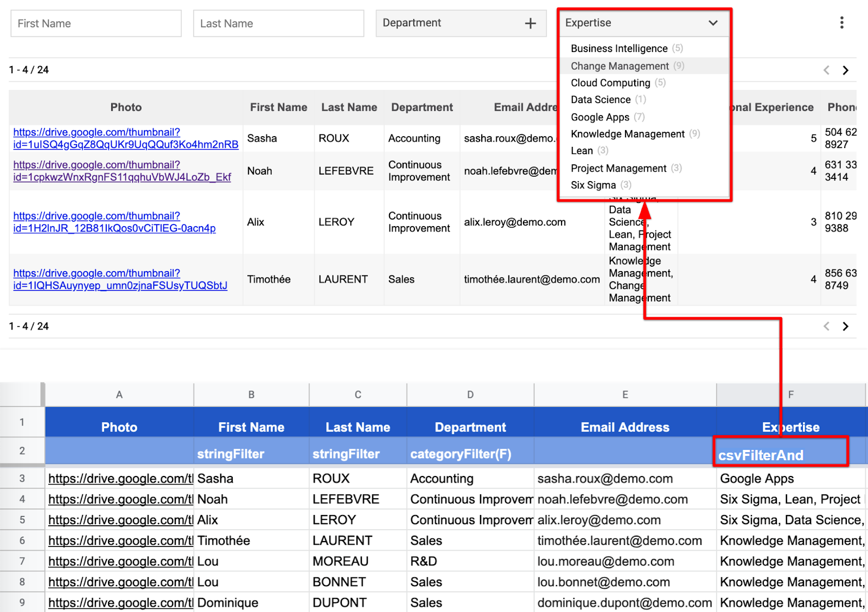The image size is (868, 612).
Task: Open Timothée LAURENT photo thumbnail link
Action: pos(120,279)
